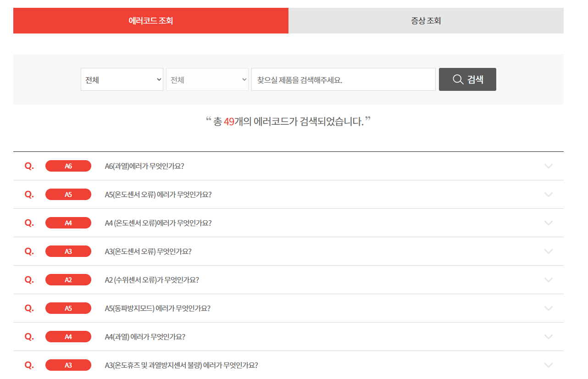
Task: Open the second greyed 전체 dropdown
Action: click(x=207, y=79)
